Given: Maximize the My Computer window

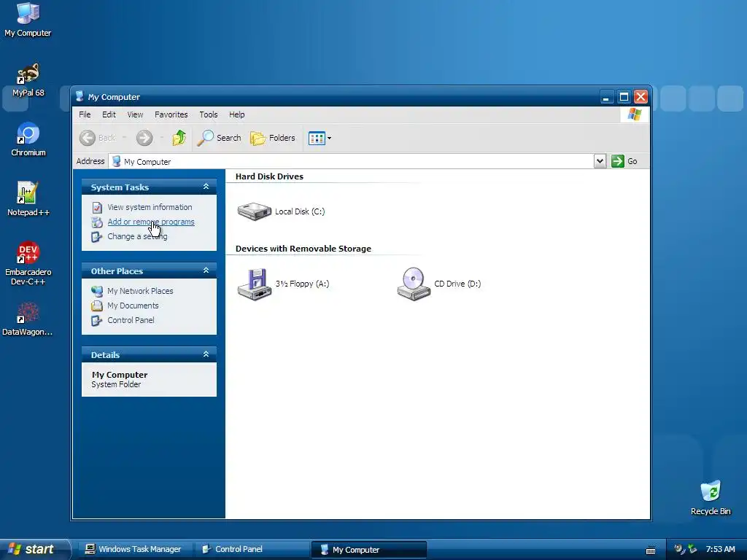Looking at the screenshot, I should click(x=624, y=97).
